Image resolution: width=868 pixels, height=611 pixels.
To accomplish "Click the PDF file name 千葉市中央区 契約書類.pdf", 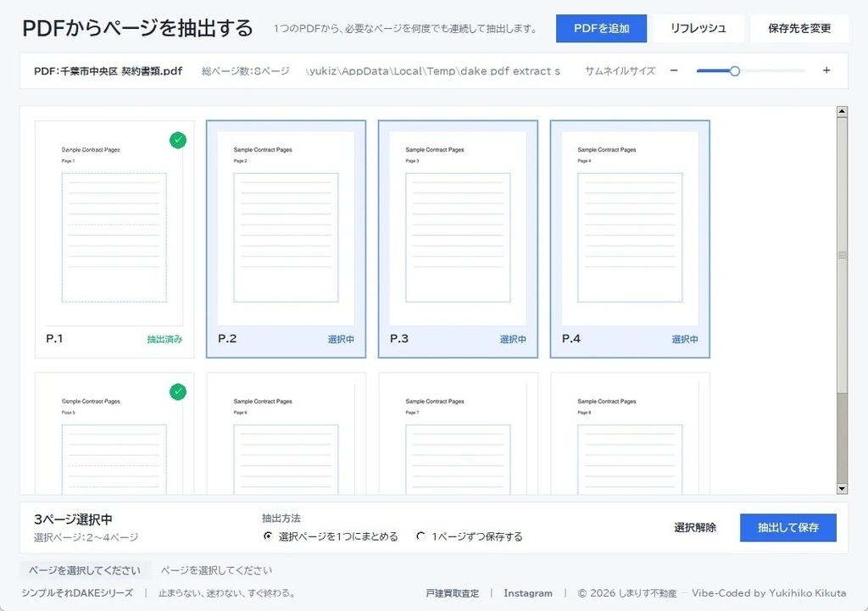I will tap(121, 71).
